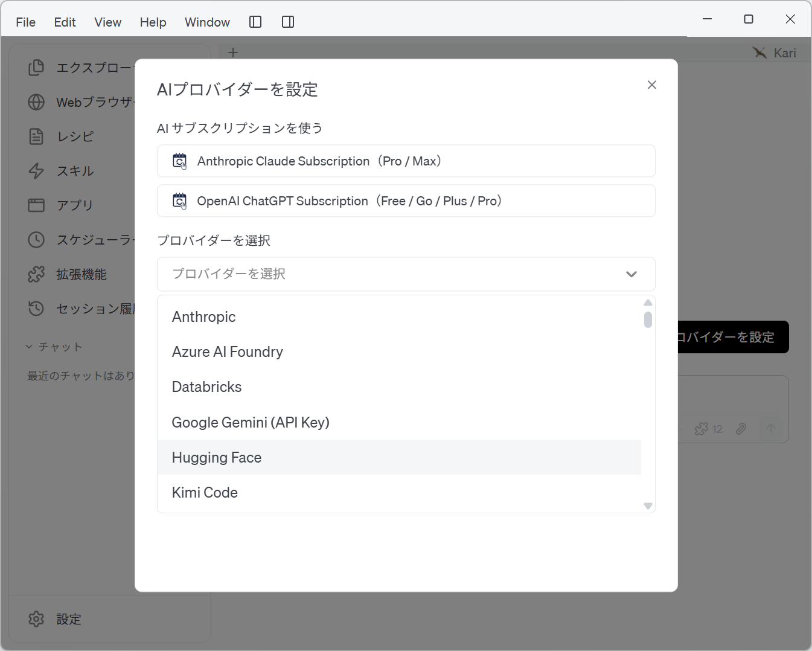Select Google Gemini (API Key)
Viewport: 812px width, 651px height.
point(399,422)
